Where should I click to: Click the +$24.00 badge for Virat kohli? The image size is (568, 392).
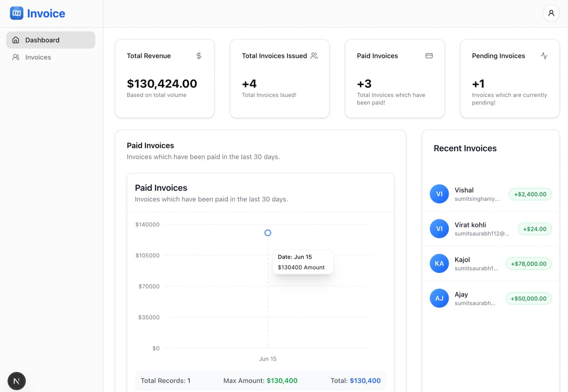[534, 229]
